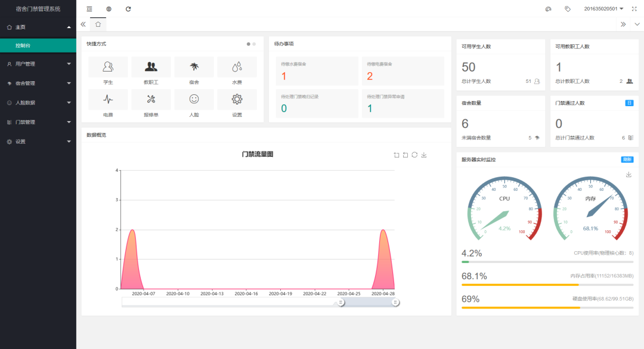
Task: Open 待处理门禁异常申请 card
Action: [403, 104]
